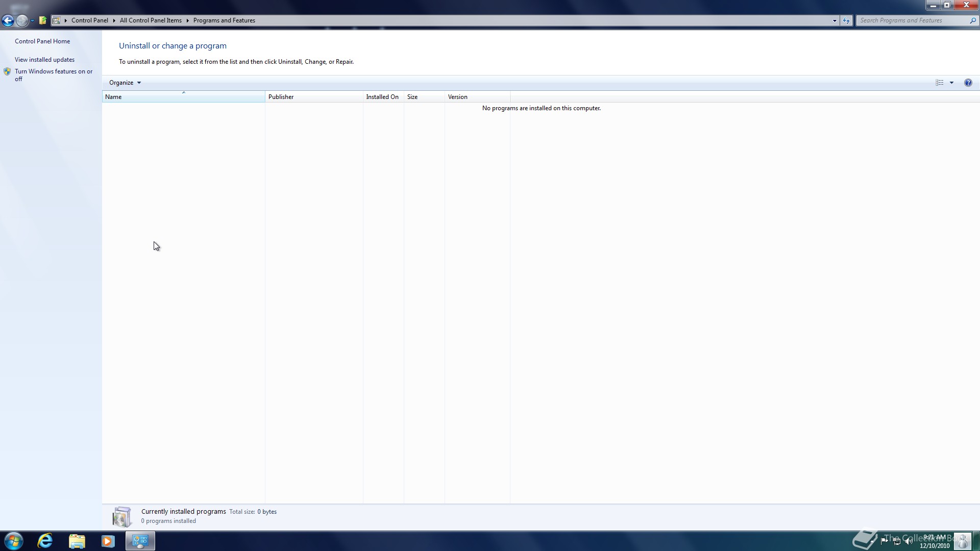Open the recent pages dropdown arrow
Screen dimensions: 980x551
click(x=32, y=20)
